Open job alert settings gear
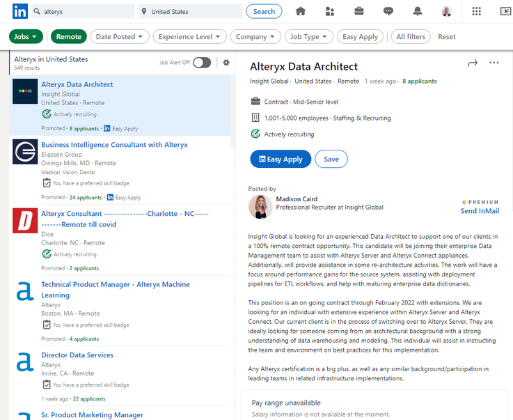 point(226,63)
